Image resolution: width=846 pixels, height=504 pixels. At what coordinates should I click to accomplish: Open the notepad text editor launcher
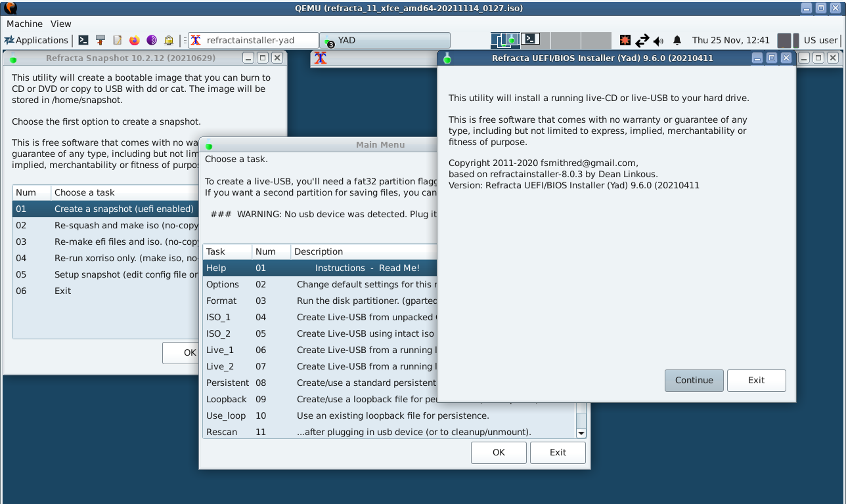tap(118, 40)
